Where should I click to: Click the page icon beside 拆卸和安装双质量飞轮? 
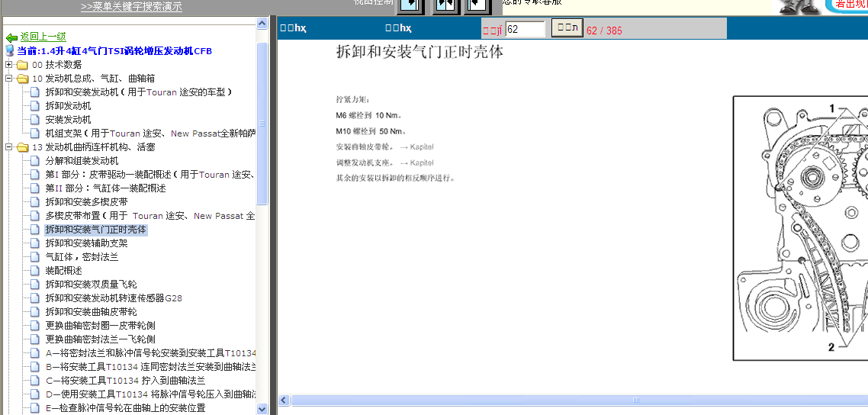pyautogui.click(x=35, y=285)
